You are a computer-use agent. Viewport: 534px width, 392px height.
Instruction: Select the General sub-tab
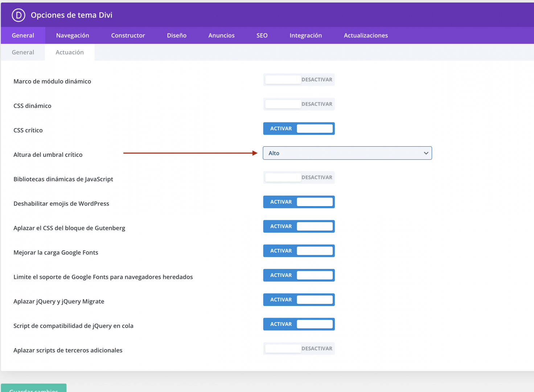(23, 52)
